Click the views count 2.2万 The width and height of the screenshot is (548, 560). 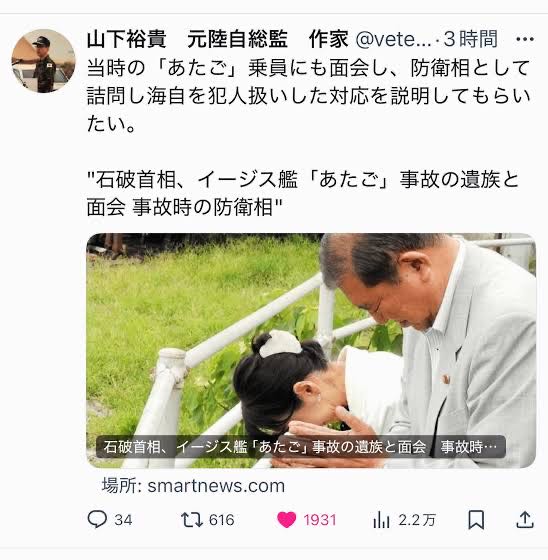click(x=417, y=520)
